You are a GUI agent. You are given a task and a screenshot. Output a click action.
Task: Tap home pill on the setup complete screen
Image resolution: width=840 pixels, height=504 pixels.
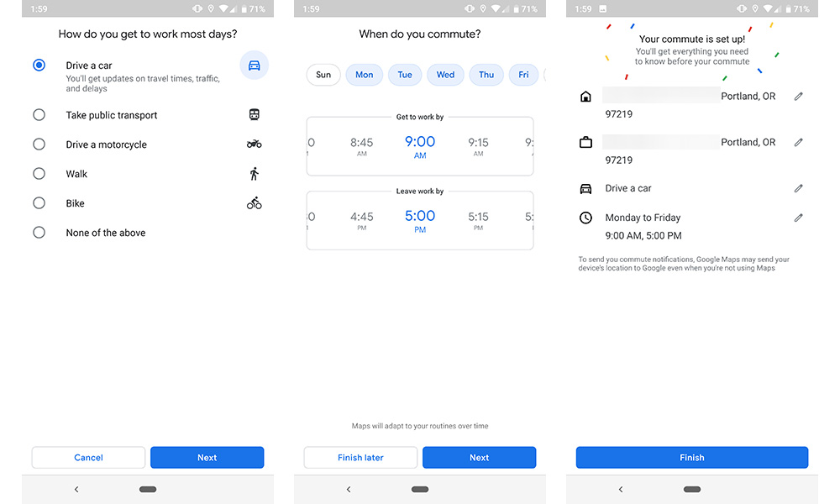click(x=692, y=489)
